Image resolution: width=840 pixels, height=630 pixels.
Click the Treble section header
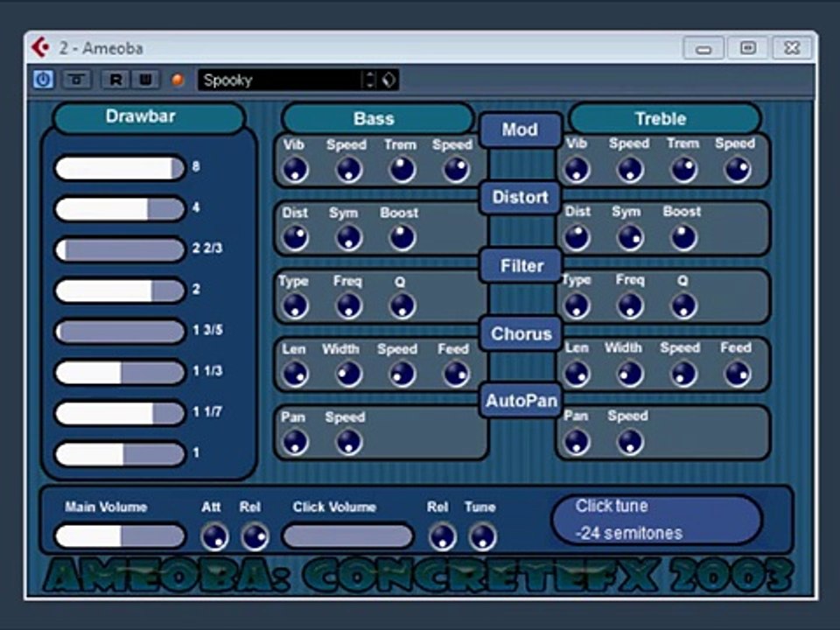662,119
